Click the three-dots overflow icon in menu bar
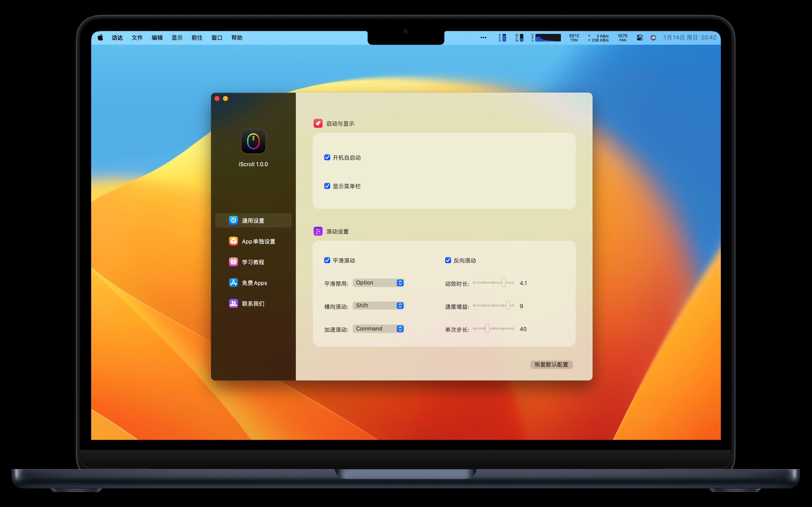This screenshot has width=812, height=507. pos(483,37)
